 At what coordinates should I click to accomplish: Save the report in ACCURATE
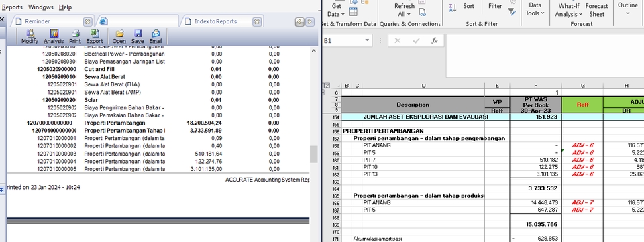(138, 36)
